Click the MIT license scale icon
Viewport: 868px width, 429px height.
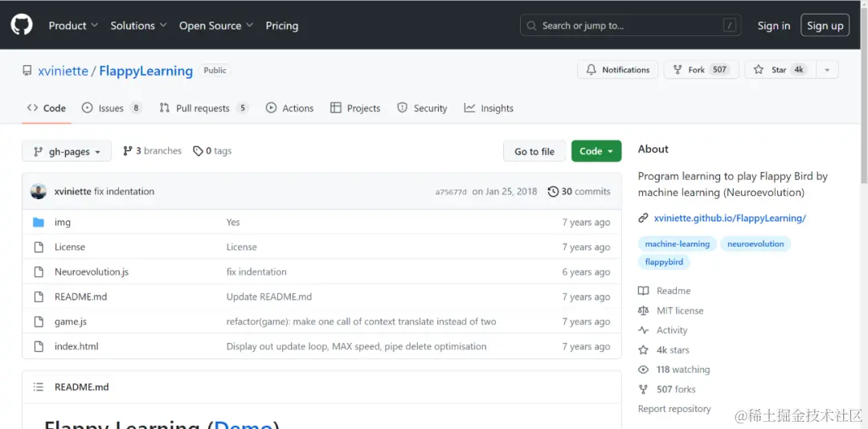coord(643,311)
